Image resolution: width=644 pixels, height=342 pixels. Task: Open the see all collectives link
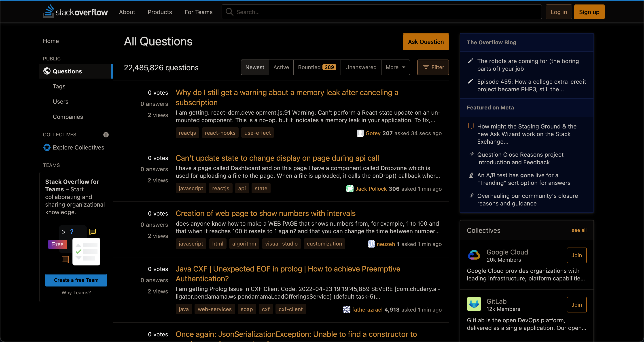tap(579, 230)
